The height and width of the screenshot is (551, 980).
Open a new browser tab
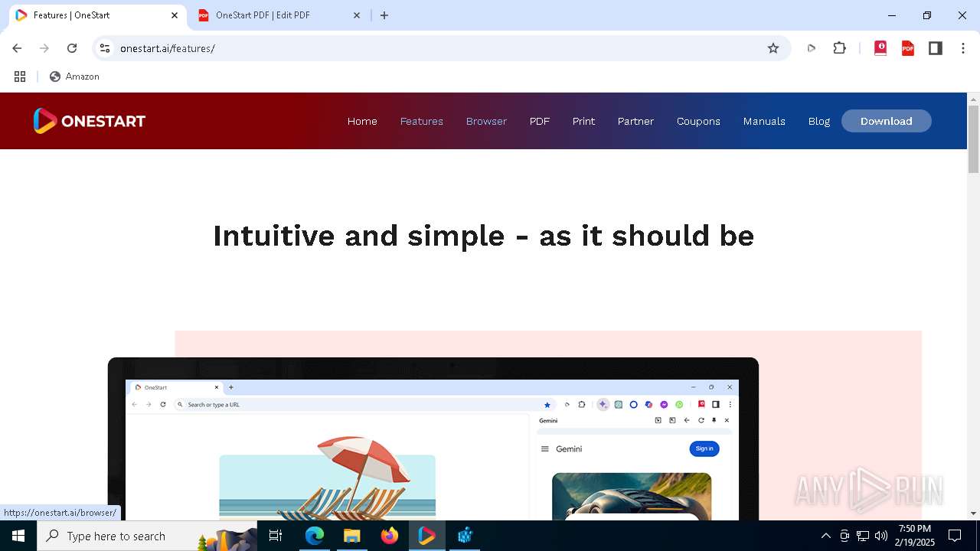coord(384,15)
